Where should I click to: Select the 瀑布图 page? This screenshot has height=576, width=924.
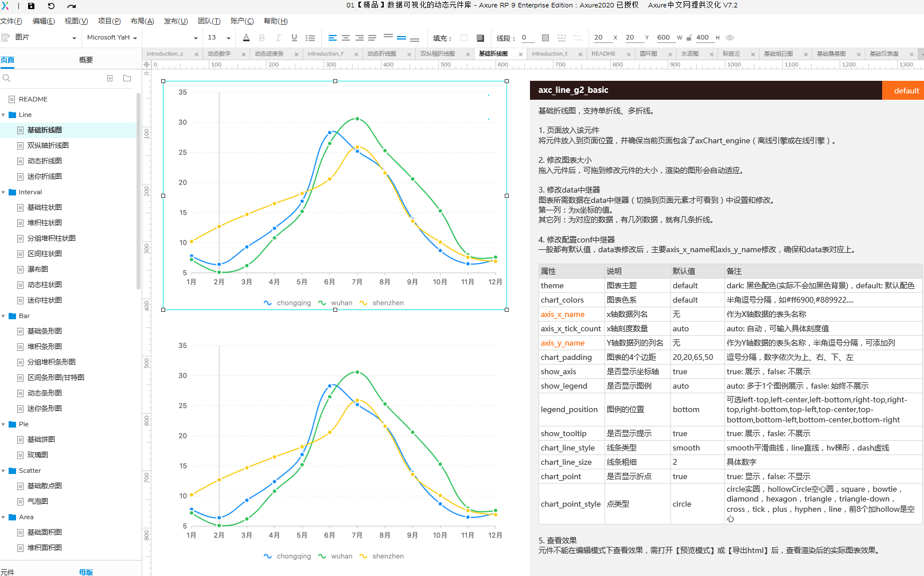[38, 269]
